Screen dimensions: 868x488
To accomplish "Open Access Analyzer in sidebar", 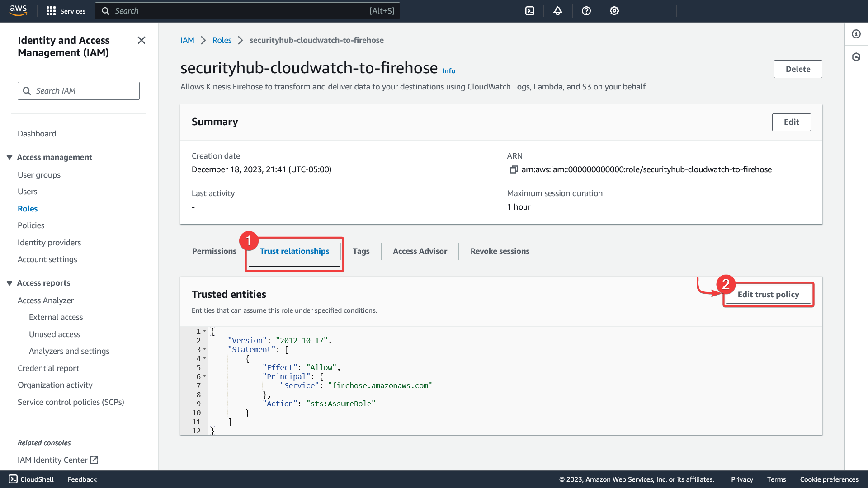I will click(46, 300).
